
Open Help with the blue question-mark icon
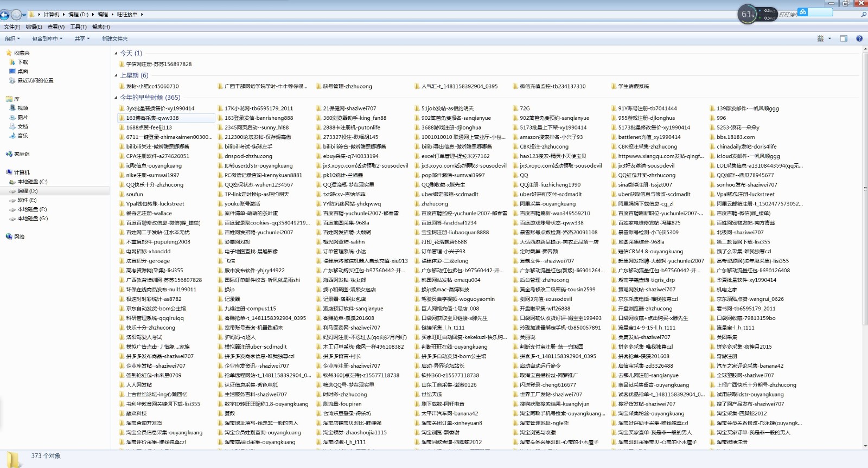pos(859,39)
